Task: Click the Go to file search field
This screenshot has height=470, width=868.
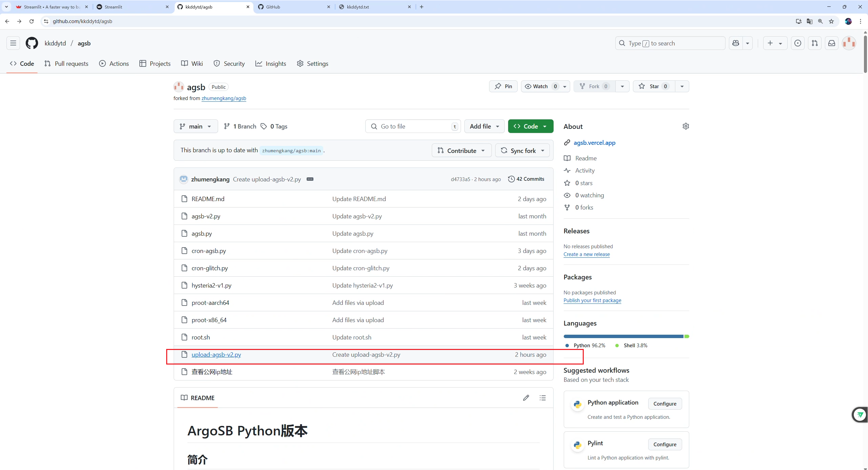Action: pos(413,126)
